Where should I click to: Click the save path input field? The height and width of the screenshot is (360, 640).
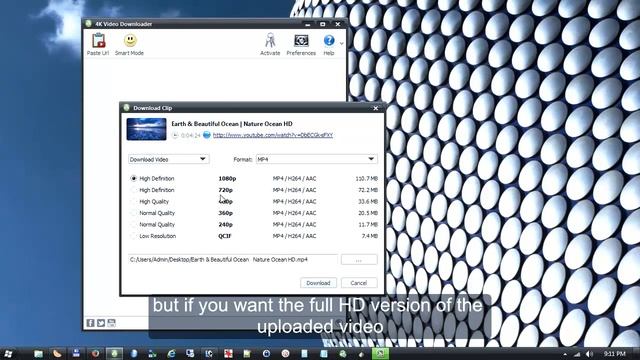(233, 260)
